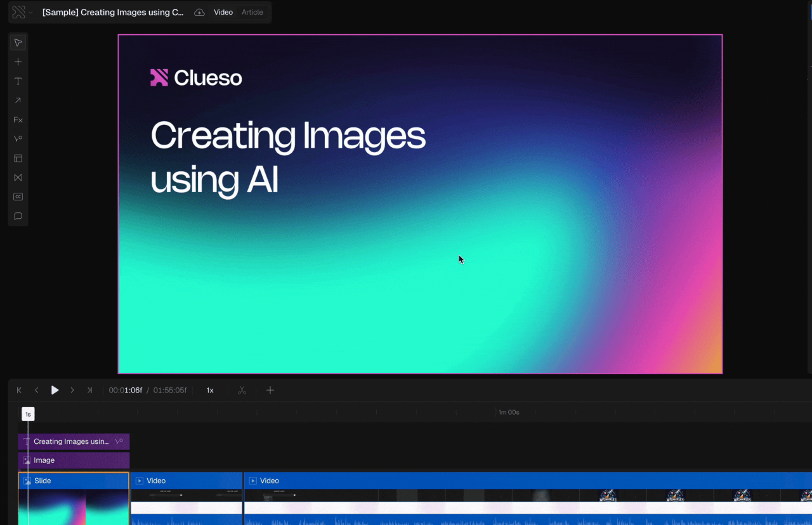The image size is (812, 525).
Task: Click the plus icon in timeline toolbar
Action: [270, 391]
